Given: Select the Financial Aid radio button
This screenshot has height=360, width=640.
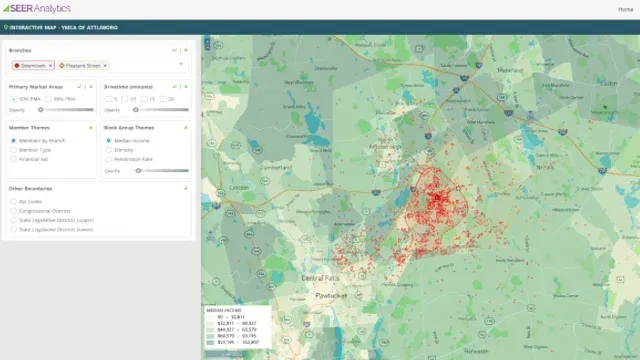Looking at the screenshot, I should pyautogui.click(x=13, y=159).
